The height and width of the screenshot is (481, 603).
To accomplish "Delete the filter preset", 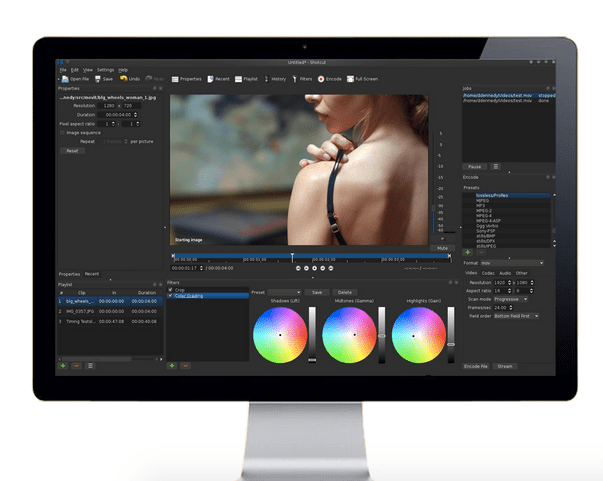I will tap(345, 292).
